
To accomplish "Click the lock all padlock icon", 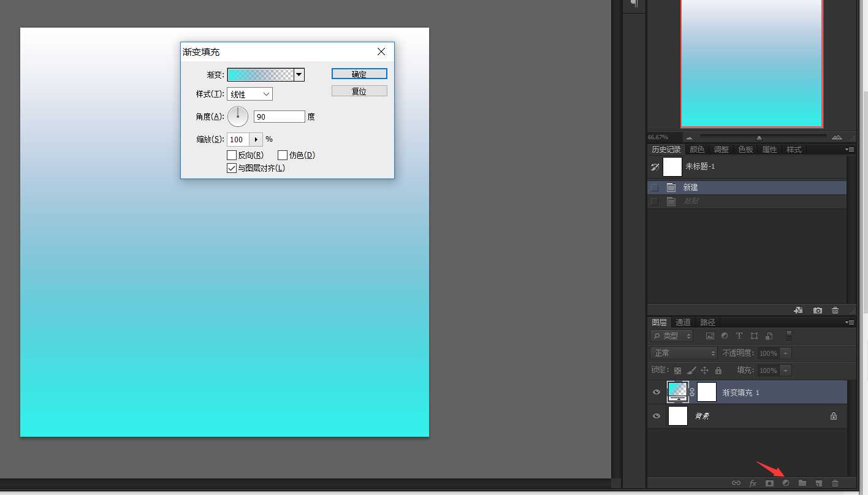I will click(718, 370).
